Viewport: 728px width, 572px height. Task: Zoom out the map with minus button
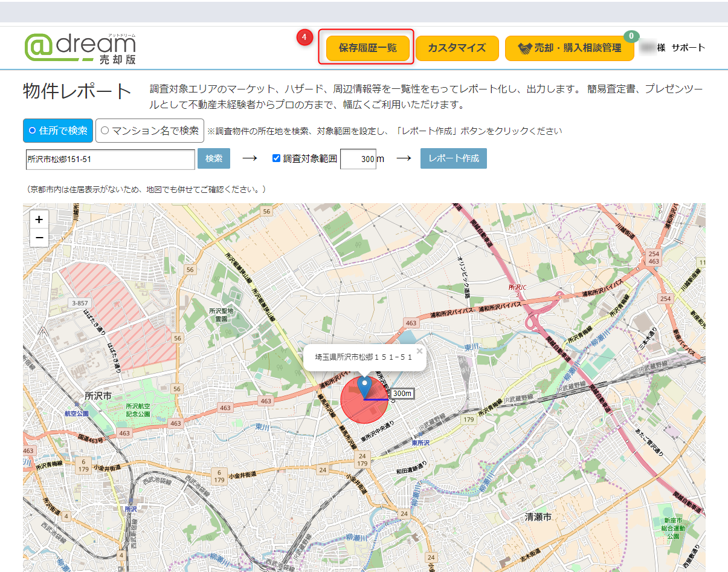pyautogui.click(x=39, y=238)
